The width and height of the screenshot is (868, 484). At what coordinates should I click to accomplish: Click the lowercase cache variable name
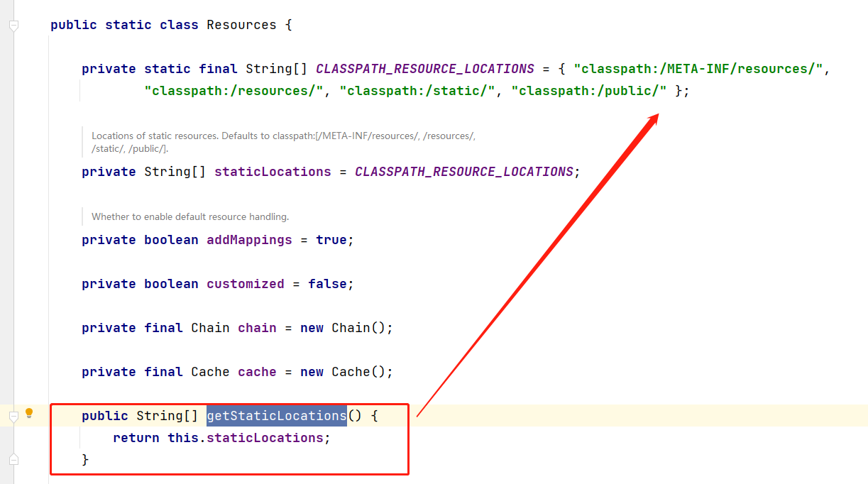[x=257, y=372]
